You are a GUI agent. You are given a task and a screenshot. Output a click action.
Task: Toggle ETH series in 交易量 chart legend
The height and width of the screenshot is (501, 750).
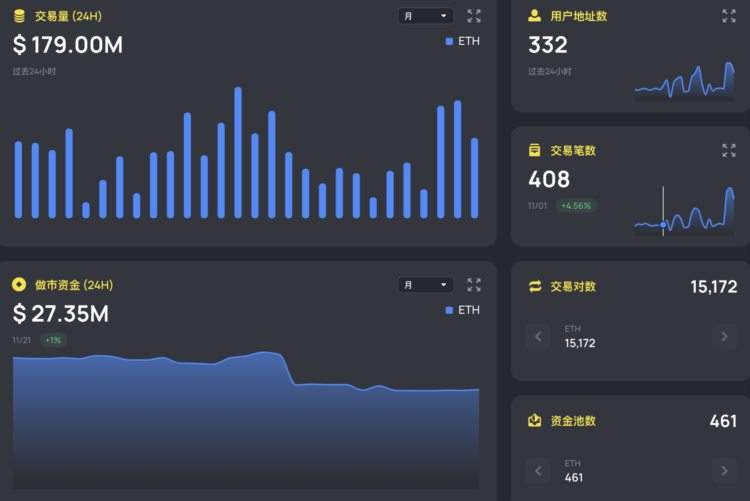click(x=462, y=42)
